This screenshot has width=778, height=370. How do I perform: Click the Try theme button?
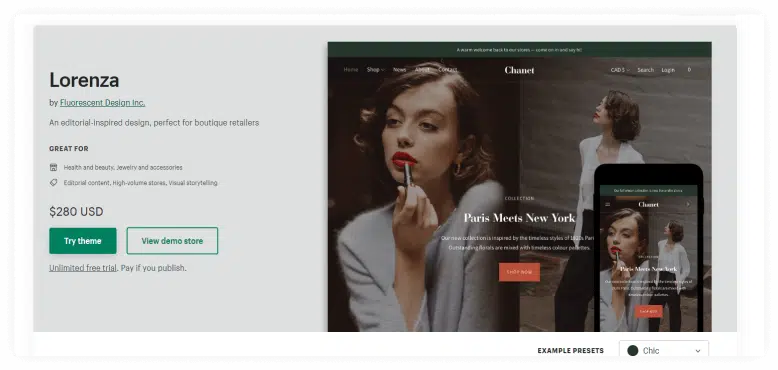click(x=83, y=241)
